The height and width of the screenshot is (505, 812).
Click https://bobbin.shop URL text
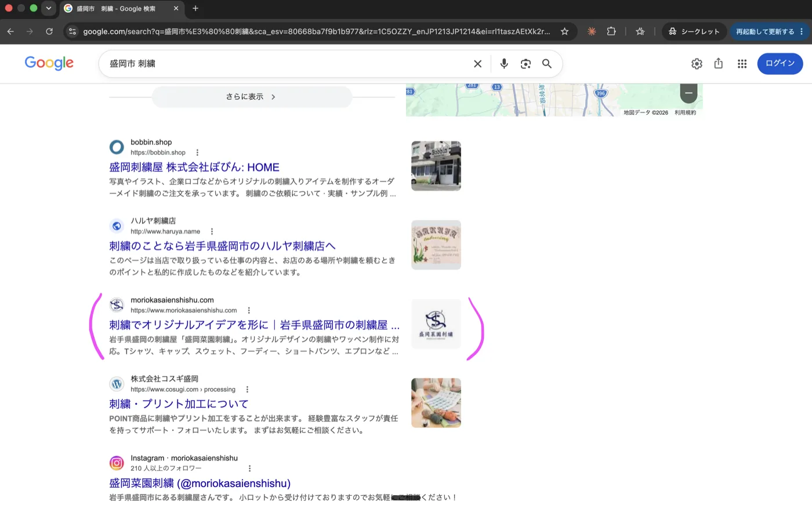coord(158,152)
